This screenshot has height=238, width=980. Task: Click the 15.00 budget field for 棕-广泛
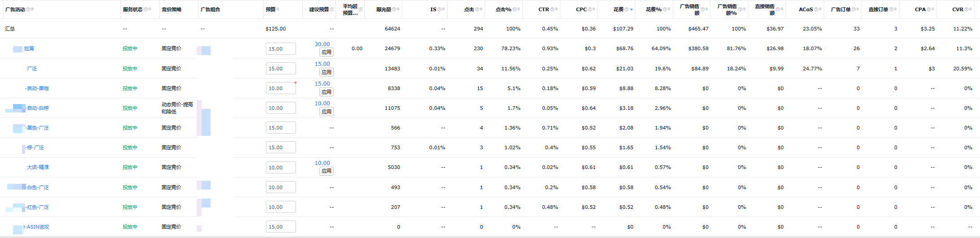pos(281,147)
